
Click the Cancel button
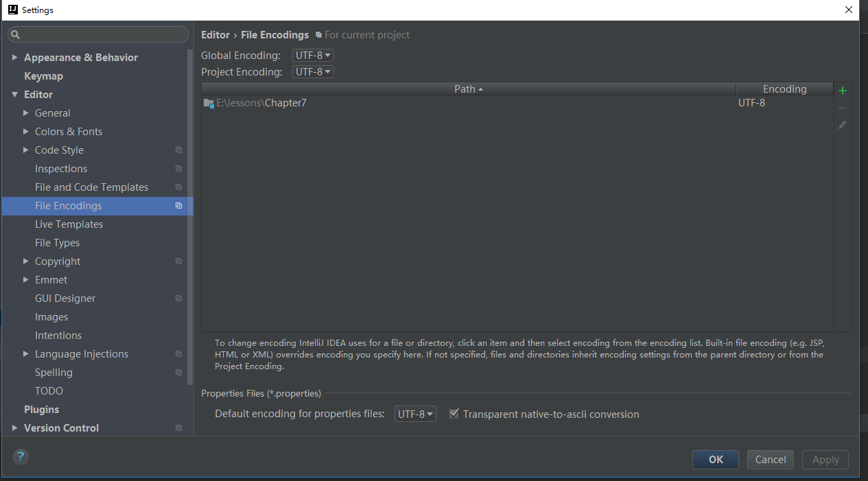click(x=771, y=460)
